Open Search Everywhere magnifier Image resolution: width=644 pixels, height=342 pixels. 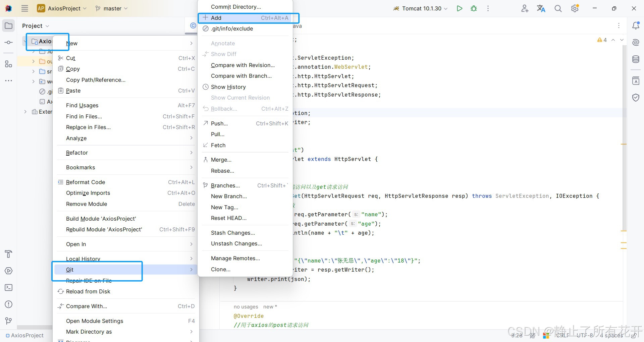(558, 8)
